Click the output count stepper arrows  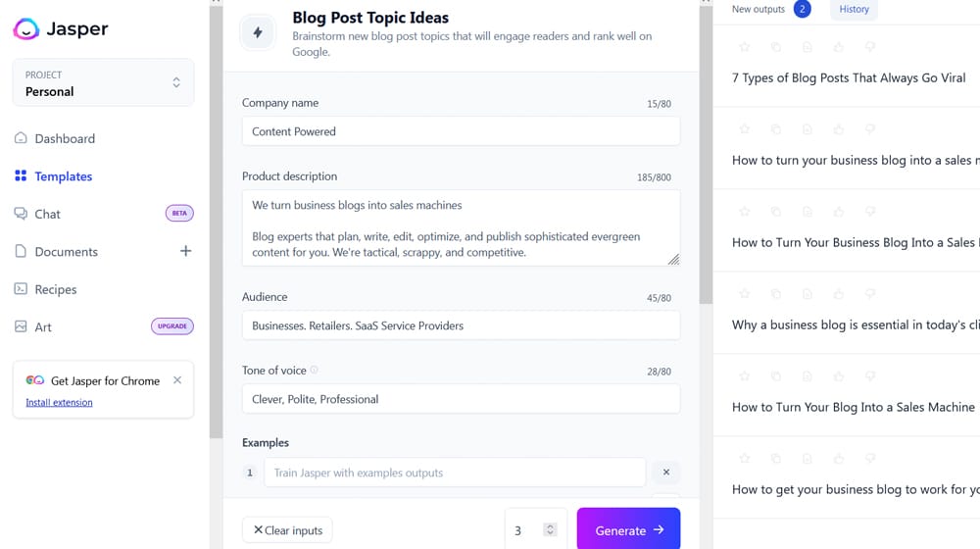(x=550, y=530)
